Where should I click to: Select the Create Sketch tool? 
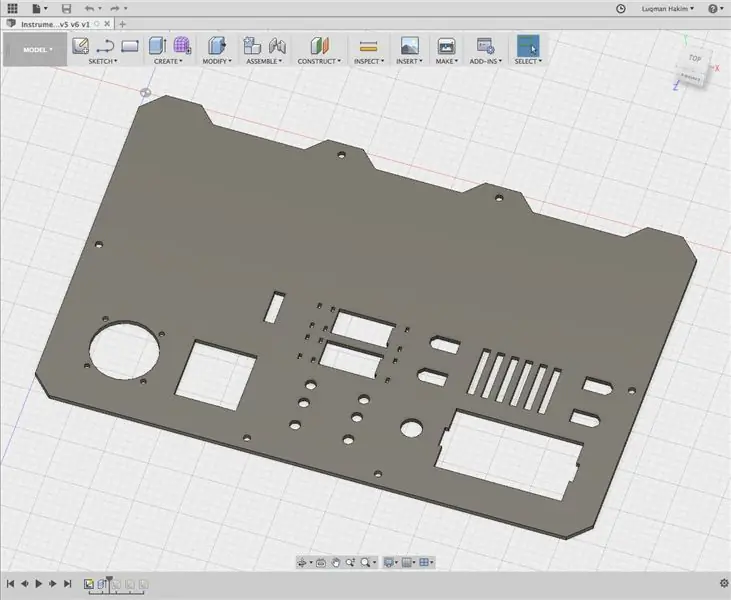point(81,46)
